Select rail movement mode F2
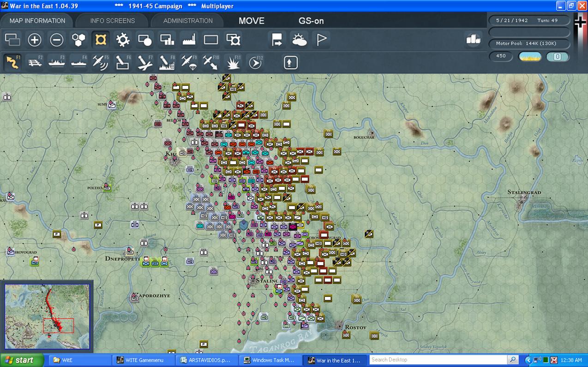 (35, 62)
